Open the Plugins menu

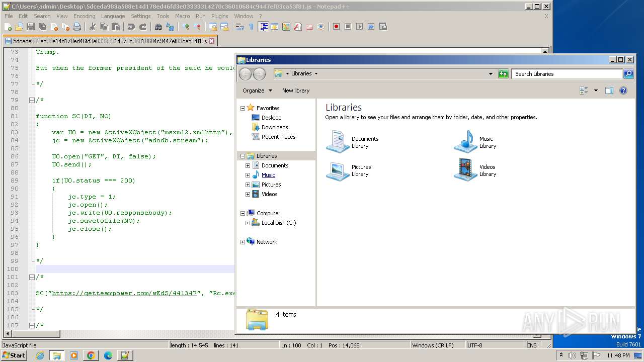219,16
